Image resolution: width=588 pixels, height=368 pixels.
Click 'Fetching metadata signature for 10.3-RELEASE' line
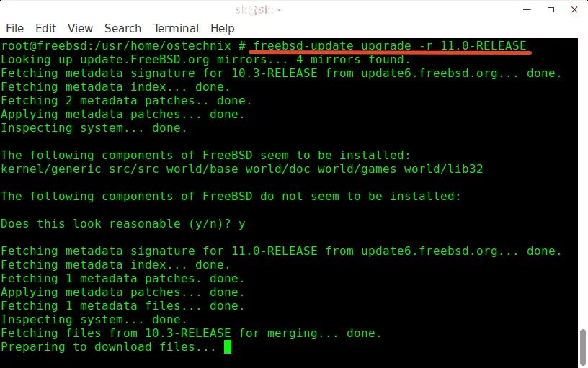281,73
